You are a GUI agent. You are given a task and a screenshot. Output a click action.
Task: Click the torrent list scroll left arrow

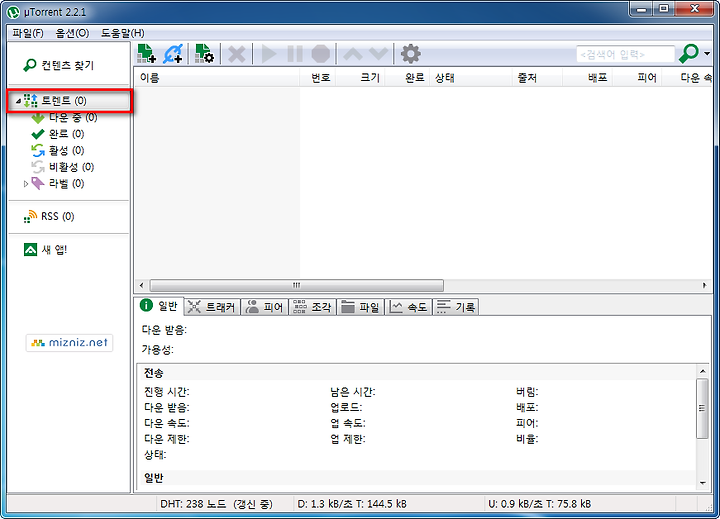[141, 285]
